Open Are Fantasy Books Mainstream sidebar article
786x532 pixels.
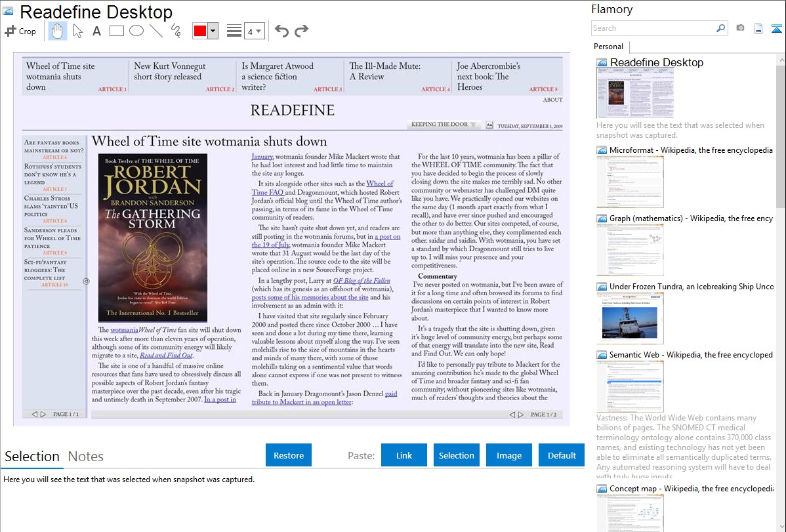coord(54,150)
